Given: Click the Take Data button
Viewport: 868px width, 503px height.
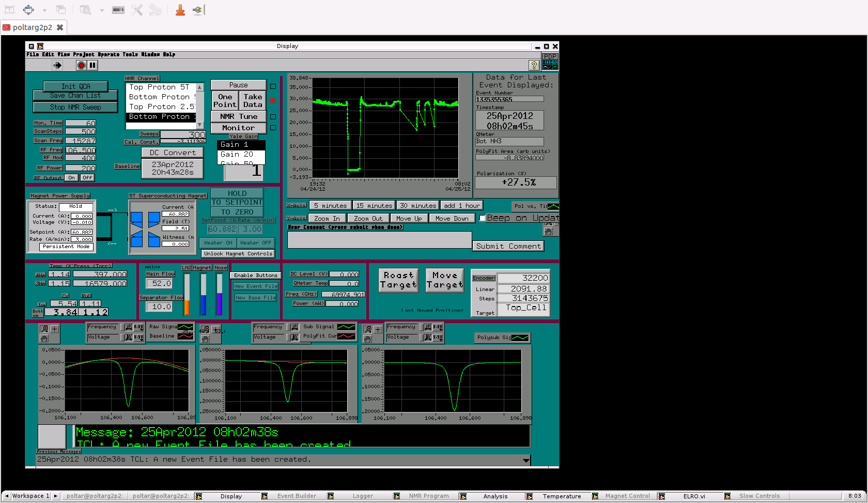Looking at the screenshot, I should [253, 100].
